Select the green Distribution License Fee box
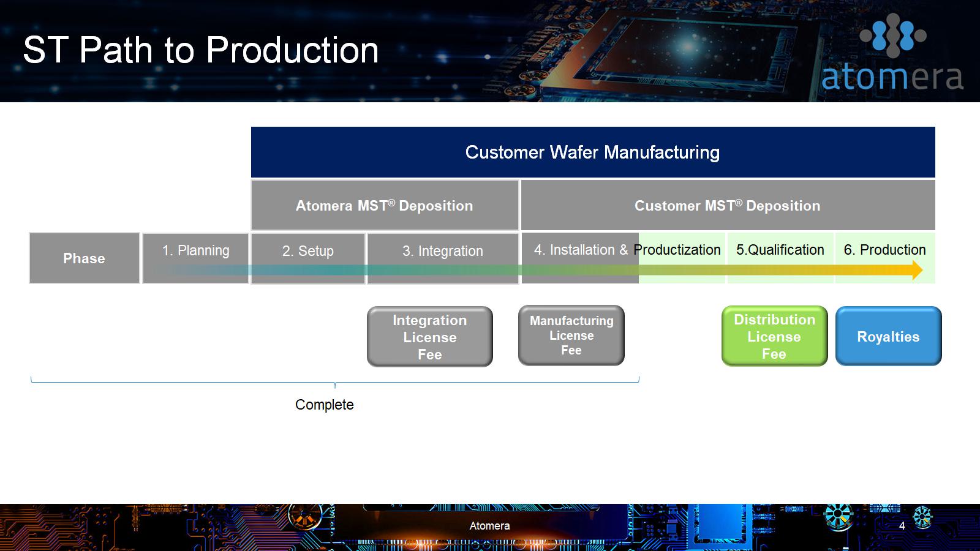Image resolution: width=980 pixels, height=551 pixels. [774, 336]
